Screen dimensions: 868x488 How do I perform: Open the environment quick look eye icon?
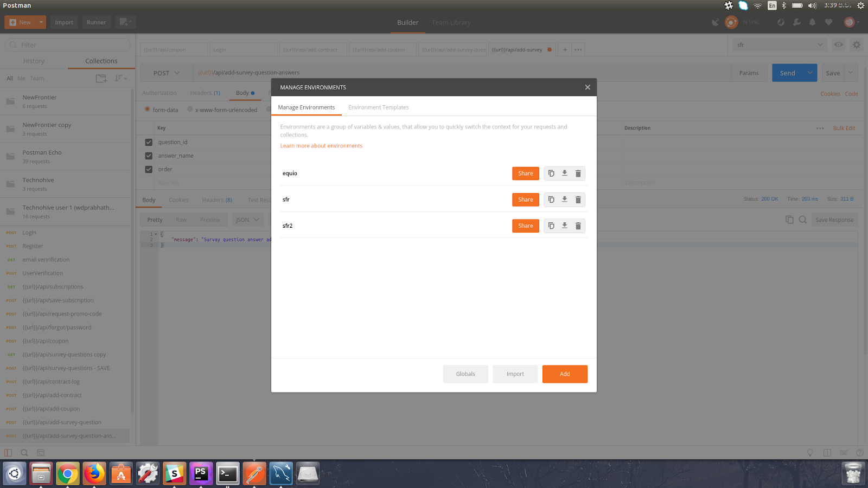838,44
